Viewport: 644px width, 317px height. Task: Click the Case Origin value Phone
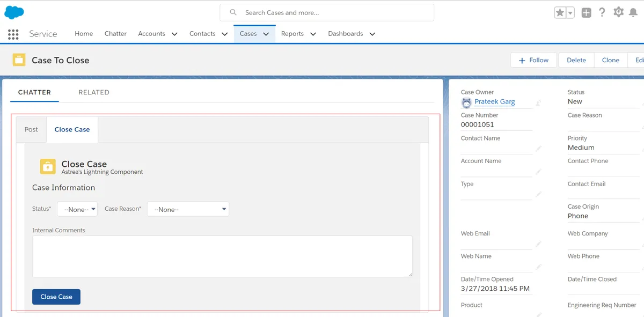pos(578,216)
